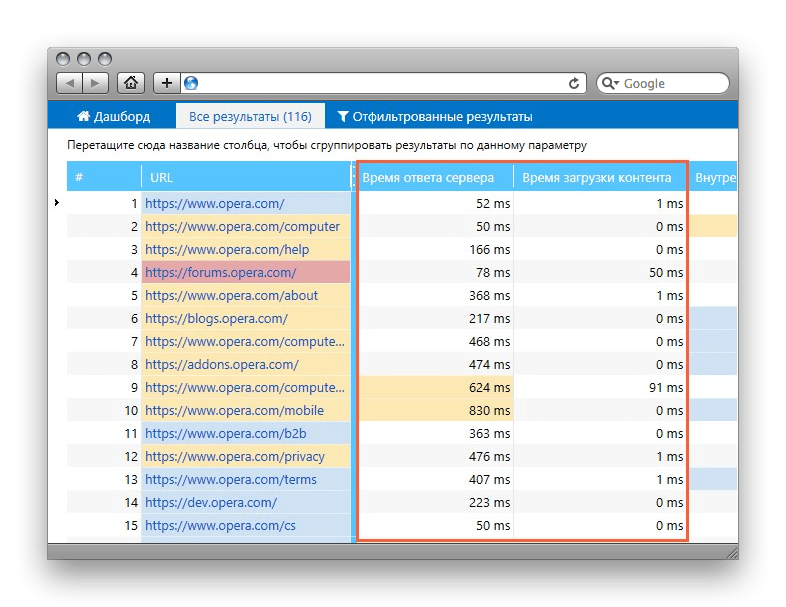Select the 52 ms server response cell

pos(435,204)
